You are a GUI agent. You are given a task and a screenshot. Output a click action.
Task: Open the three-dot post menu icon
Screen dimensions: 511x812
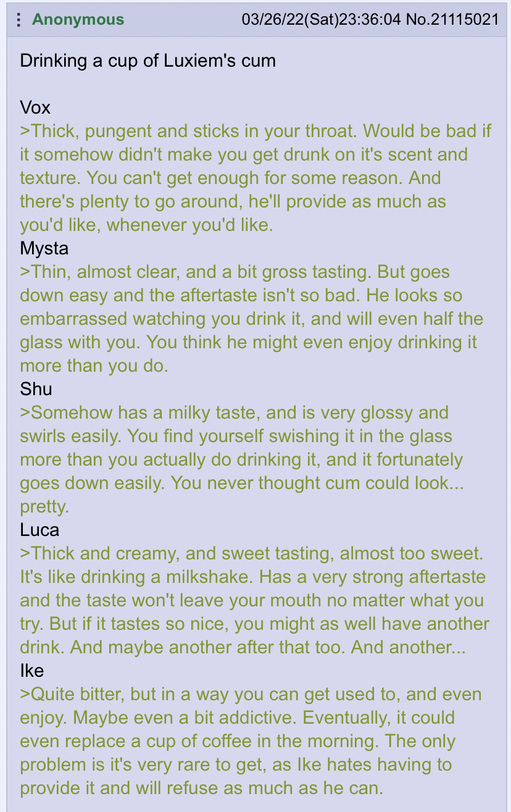tap(19, 20)
